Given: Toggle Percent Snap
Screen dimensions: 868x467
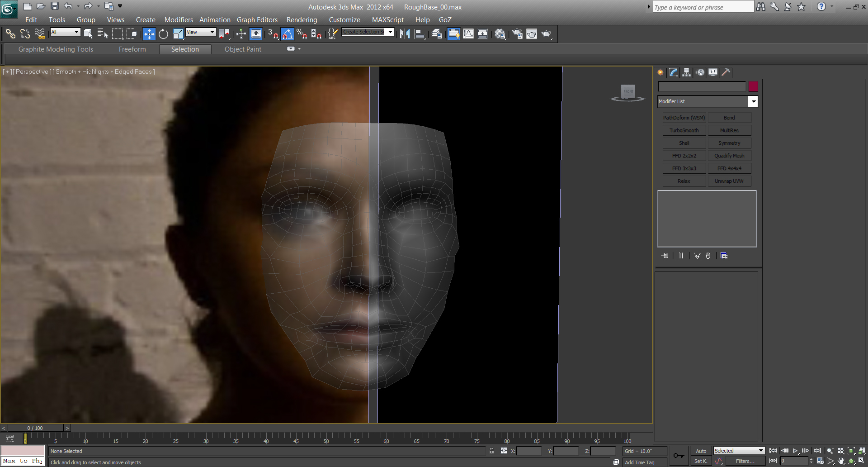Looking at the screenshot, I should pos(302,34).
